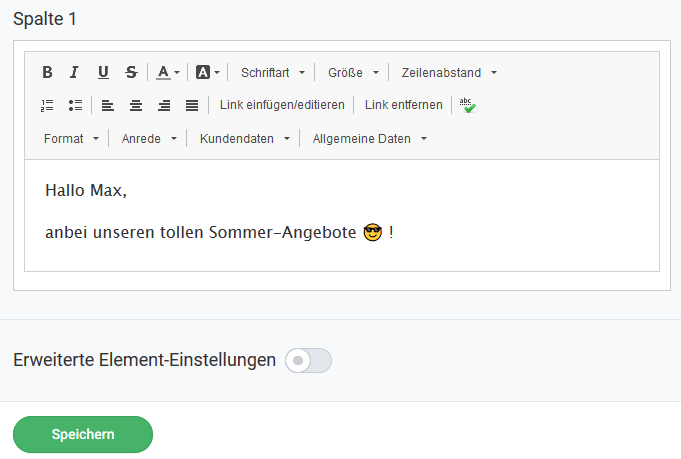Center the text
The height and width of the screenshot is (459, 681).
136,105
